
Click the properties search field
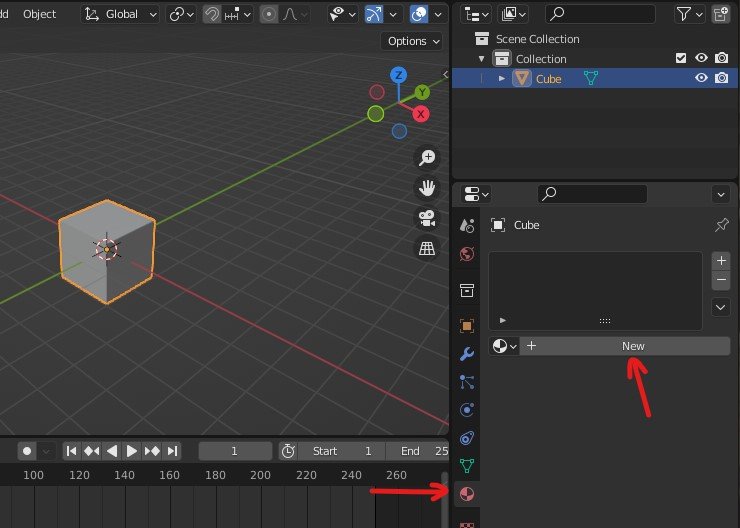pos(592,194)
